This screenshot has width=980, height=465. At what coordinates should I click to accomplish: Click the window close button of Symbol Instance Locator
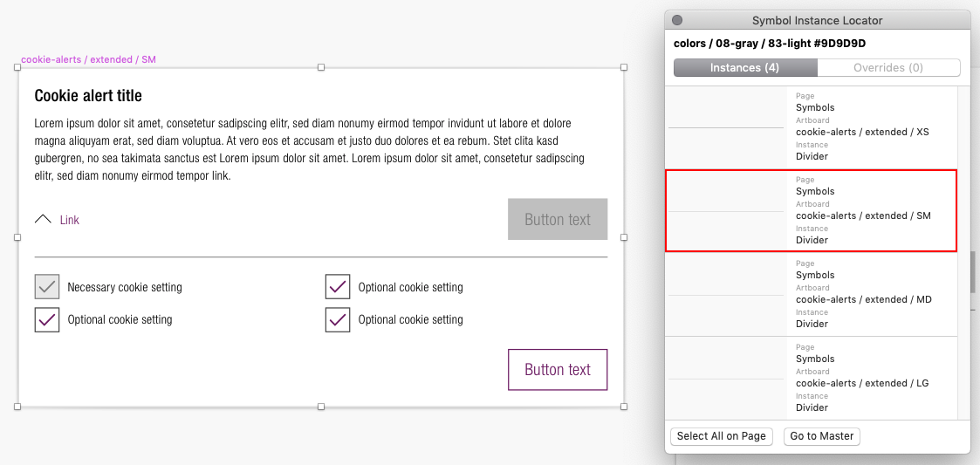(677, 20)
